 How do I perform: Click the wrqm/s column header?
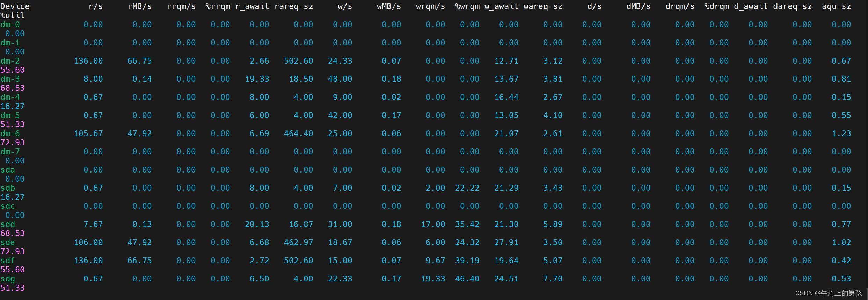(431, 6)
